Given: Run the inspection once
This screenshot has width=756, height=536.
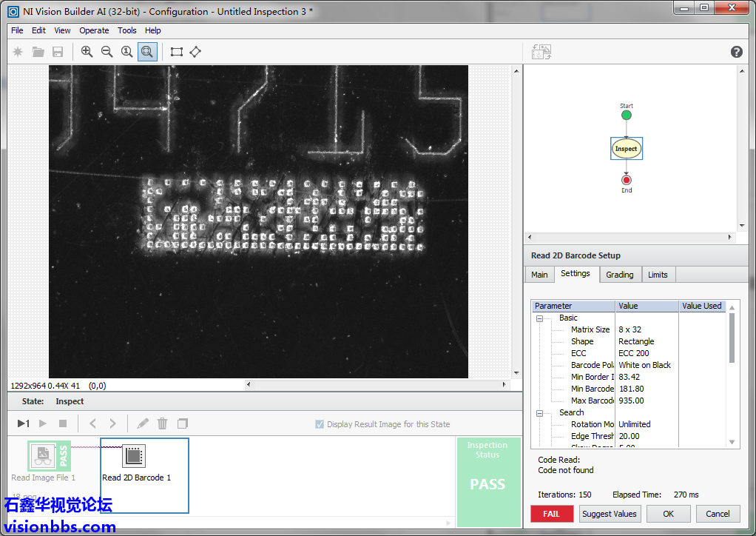Looking at the screenshot, I should click(x=23, y=423).
